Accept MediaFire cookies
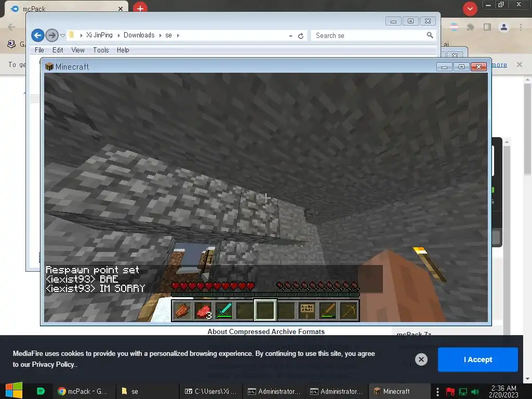The width and height of the screenshot is (532, 399). 478,360
